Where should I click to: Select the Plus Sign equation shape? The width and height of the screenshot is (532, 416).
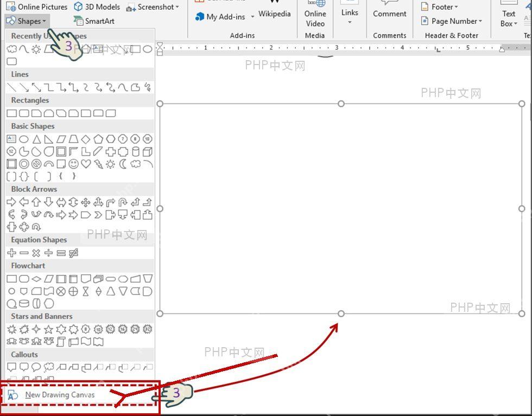click(x=11, y=253)
